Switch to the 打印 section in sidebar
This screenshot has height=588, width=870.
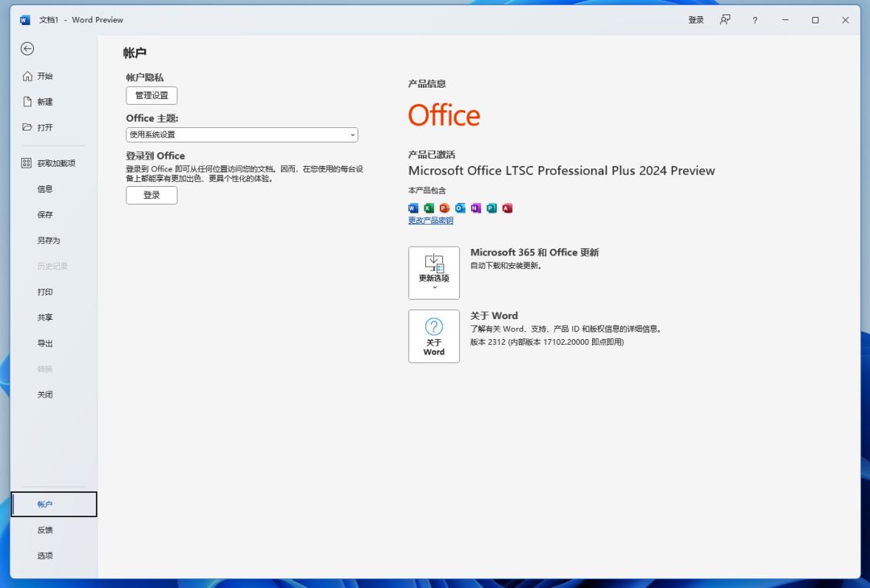(x=45, y=292)
